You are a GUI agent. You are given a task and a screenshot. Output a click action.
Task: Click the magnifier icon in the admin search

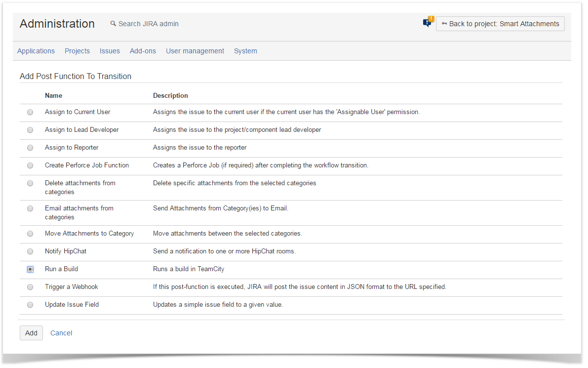[113, 24]
